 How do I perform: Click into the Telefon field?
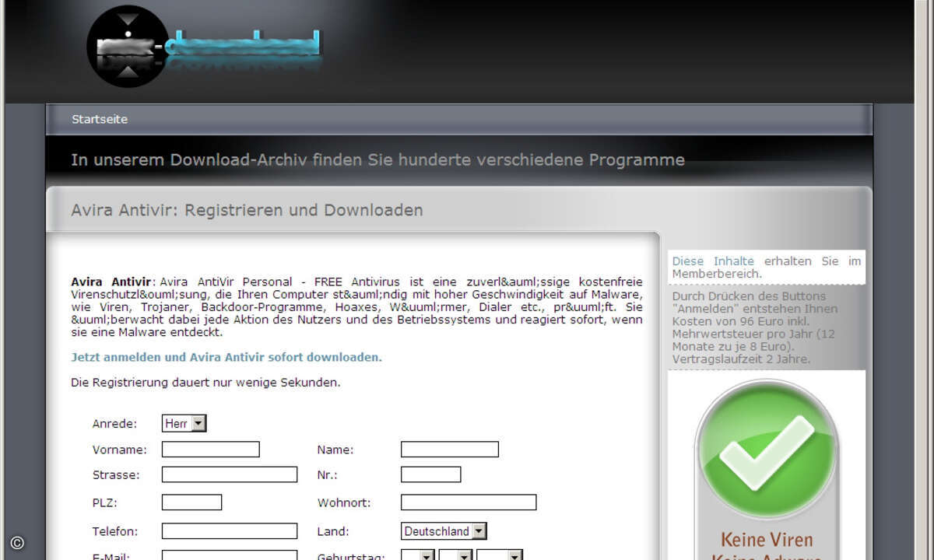tap(230, 531)
